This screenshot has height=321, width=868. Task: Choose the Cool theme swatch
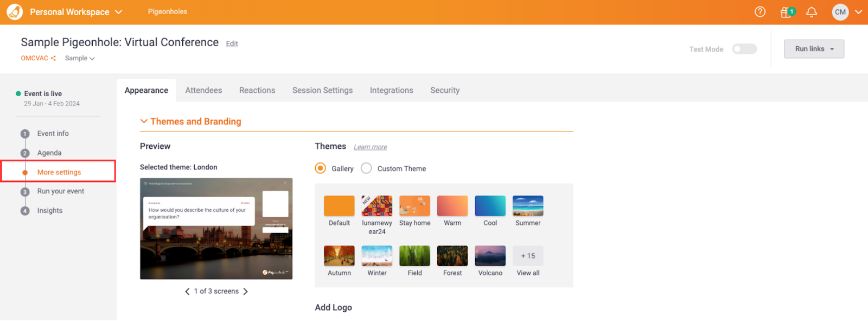[490, 206]
